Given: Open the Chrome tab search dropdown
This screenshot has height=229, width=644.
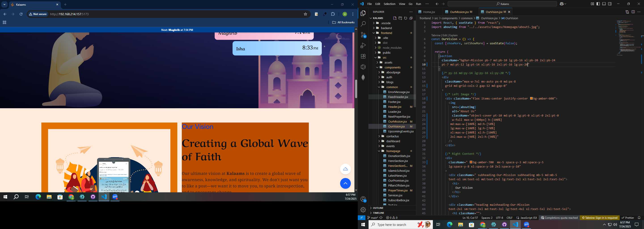Looking at the screenshot, I should (4, 5).
